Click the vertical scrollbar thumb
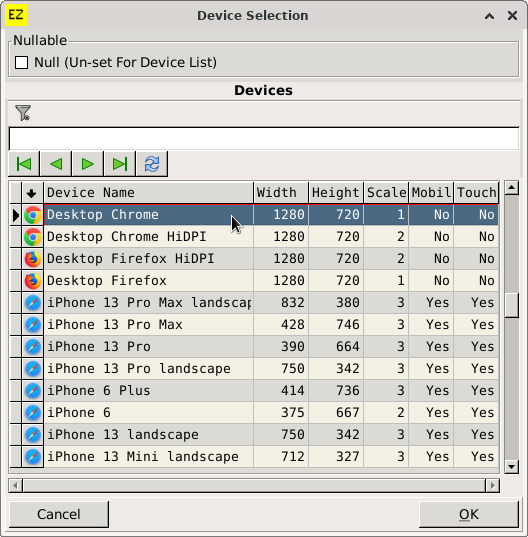Screen dimensions: 528x537 (x=512, y=305)
